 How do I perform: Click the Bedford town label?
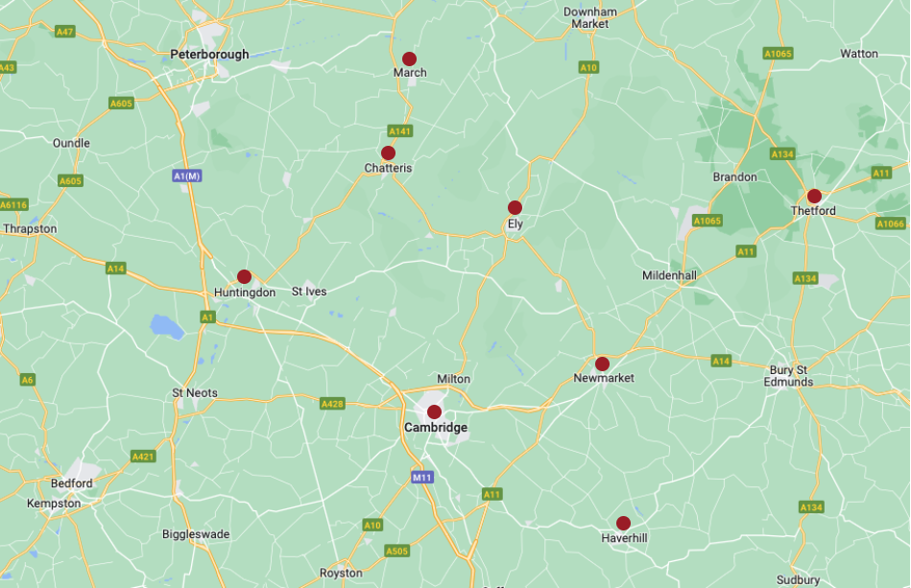point(71,483)
